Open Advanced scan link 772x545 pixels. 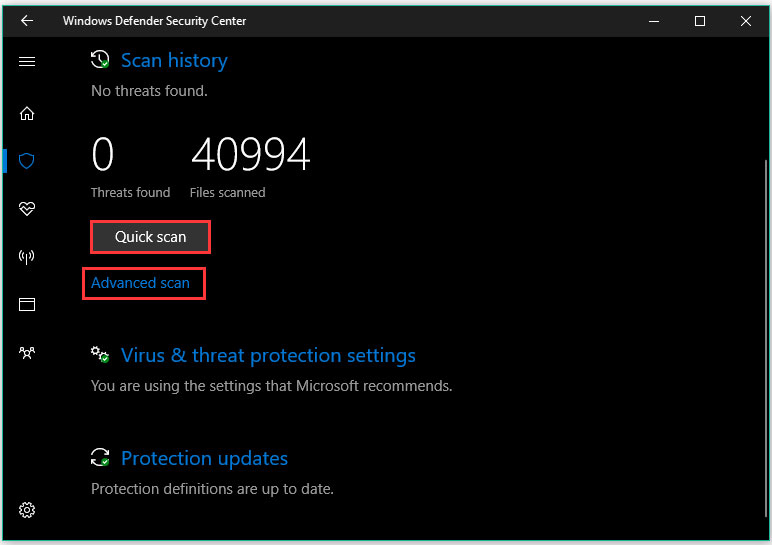pos(140,283)
